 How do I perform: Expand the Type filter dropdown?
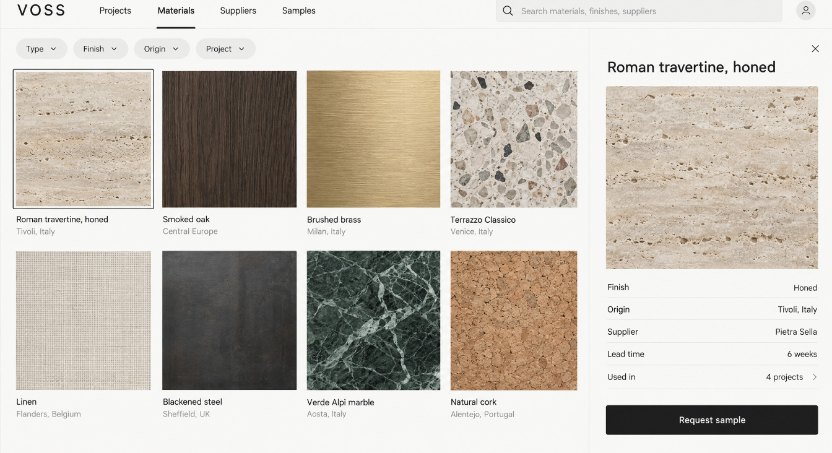(41, 49)
